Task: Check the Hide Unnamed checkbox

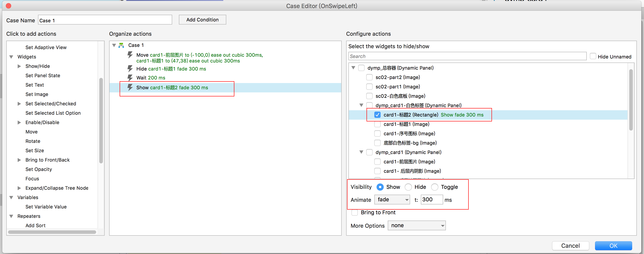Action: [x=593, y=56]
